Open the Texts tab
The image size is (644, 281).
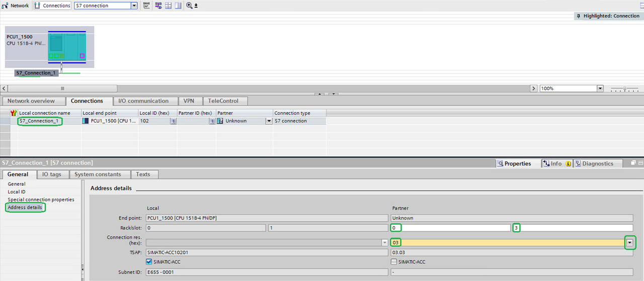[x=143, y=174]
